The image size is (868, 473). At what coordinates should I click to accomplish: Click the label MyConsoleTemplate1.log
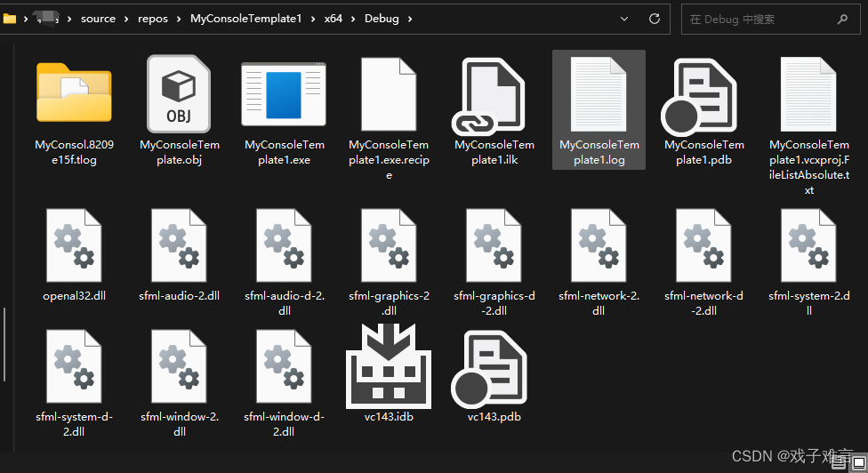tap(599, 152)
